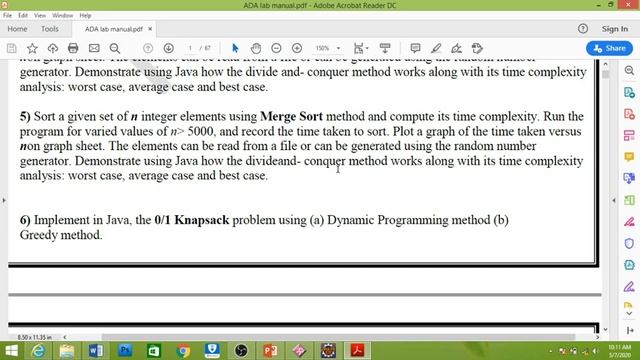Screen dimensions: 640x360
Task: Activate the Hand pan tool
Action: click(x=256, y=48)
